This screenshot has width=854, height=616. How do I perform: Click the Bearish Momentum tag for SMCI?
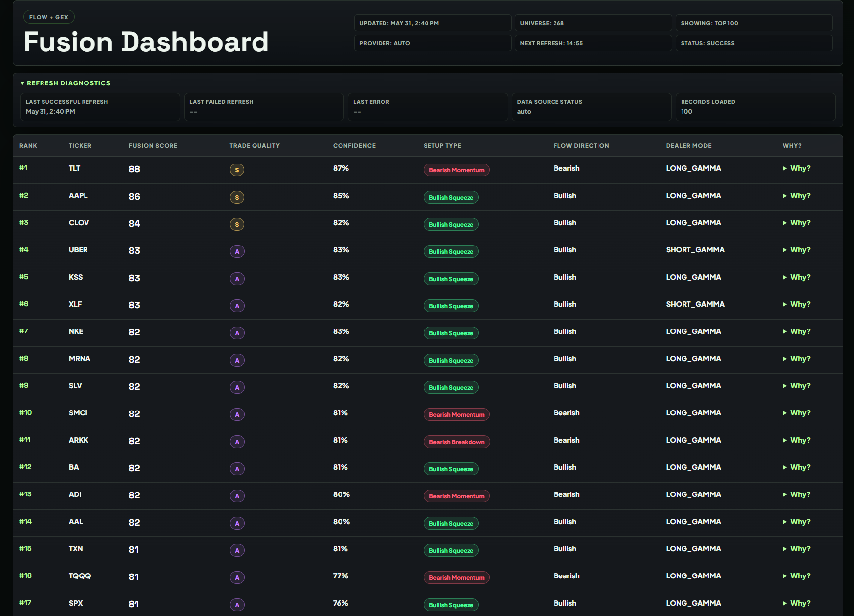point(457,414)
